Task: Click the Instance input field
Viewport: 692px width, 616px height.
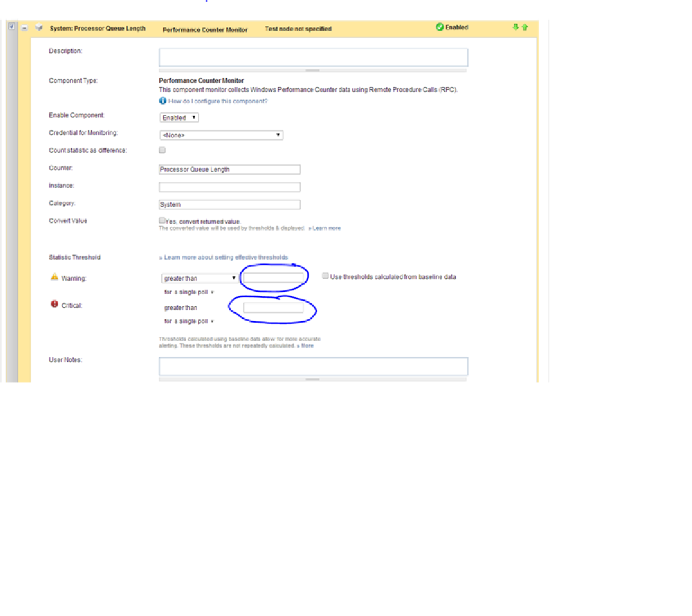Action: [229, 187]
